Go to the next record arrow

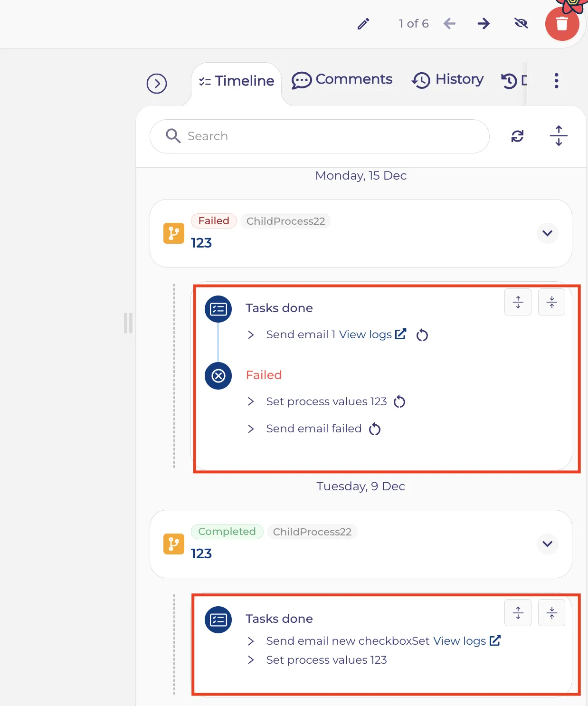[484, 23]
